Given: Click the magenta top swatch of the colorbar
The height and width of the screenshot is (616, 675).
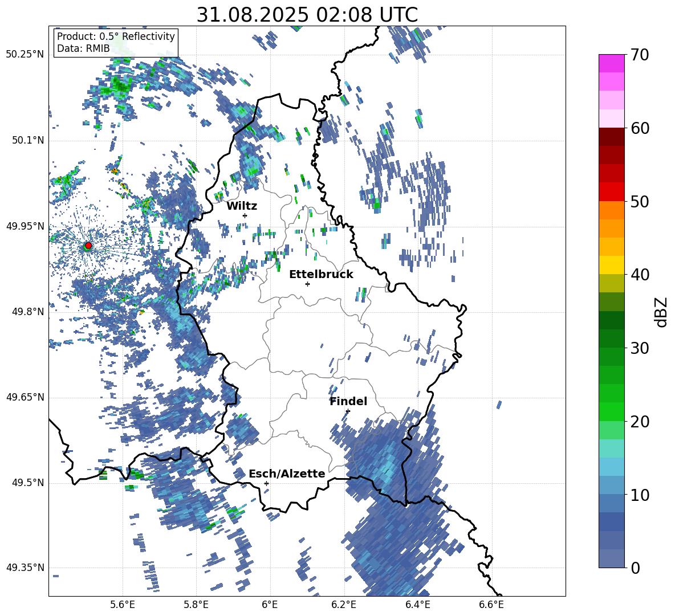Looking at the screenshot, I should (611, 63).
